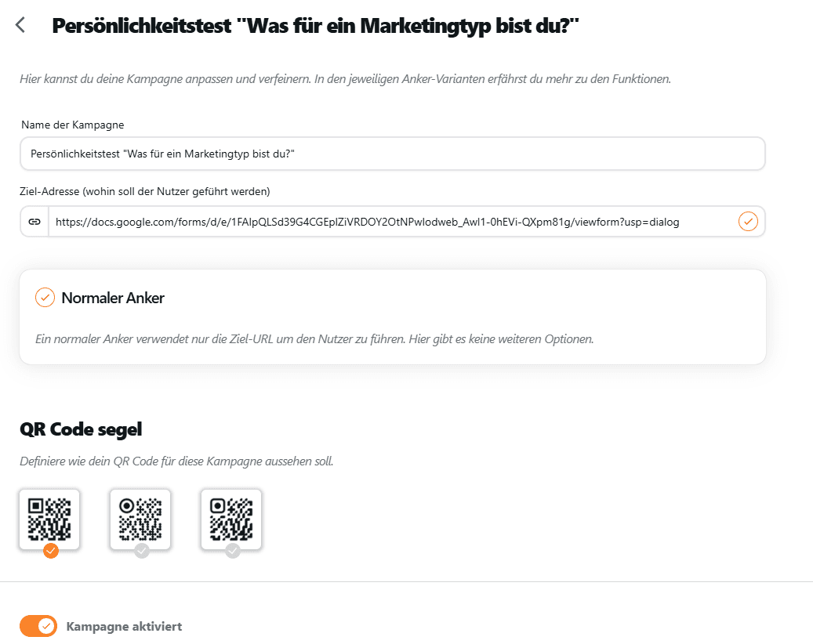Screen dimensions: 813x644
Task: Pick the third QR code style thumbnail
Action: (230, 518)
